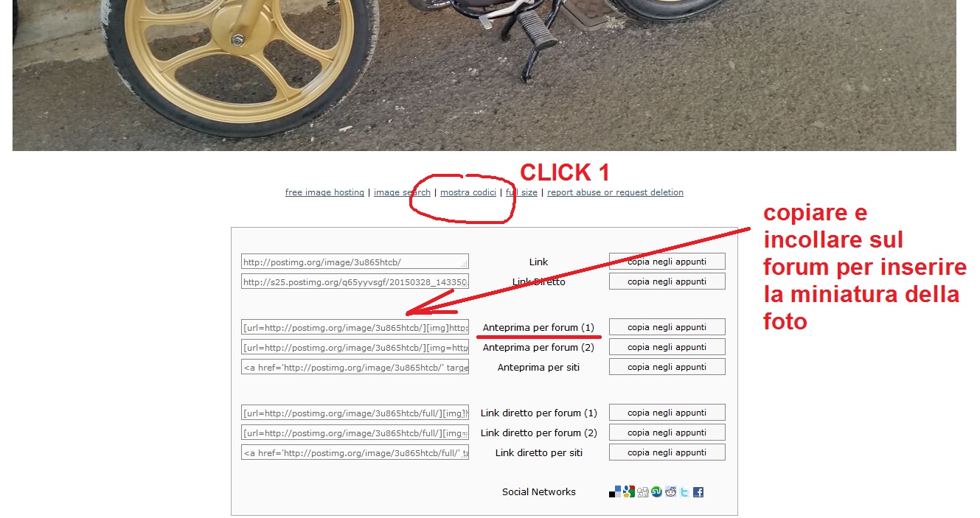Share with Google bookmarks icon
The image size is (980, 518).
[x=629, y=491]
